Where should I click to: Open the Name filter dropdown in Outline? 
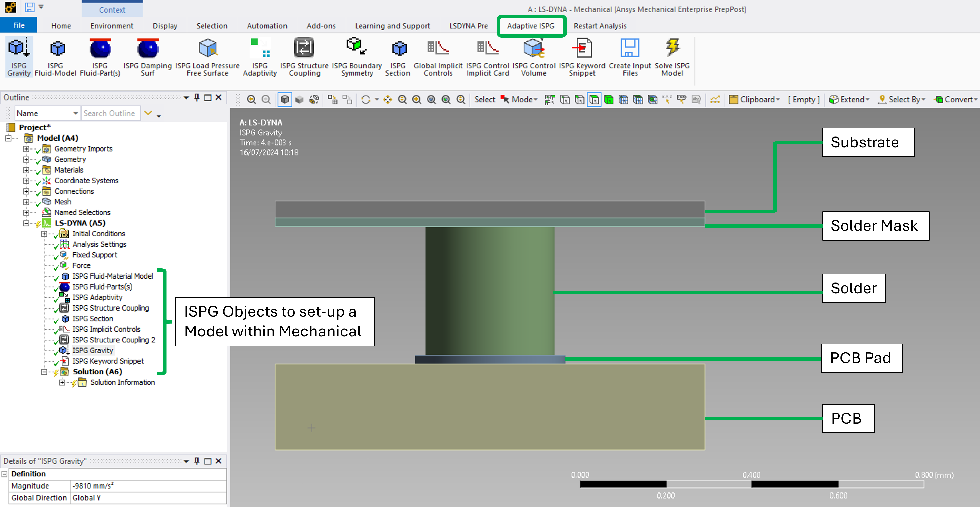tap(75, 113)
